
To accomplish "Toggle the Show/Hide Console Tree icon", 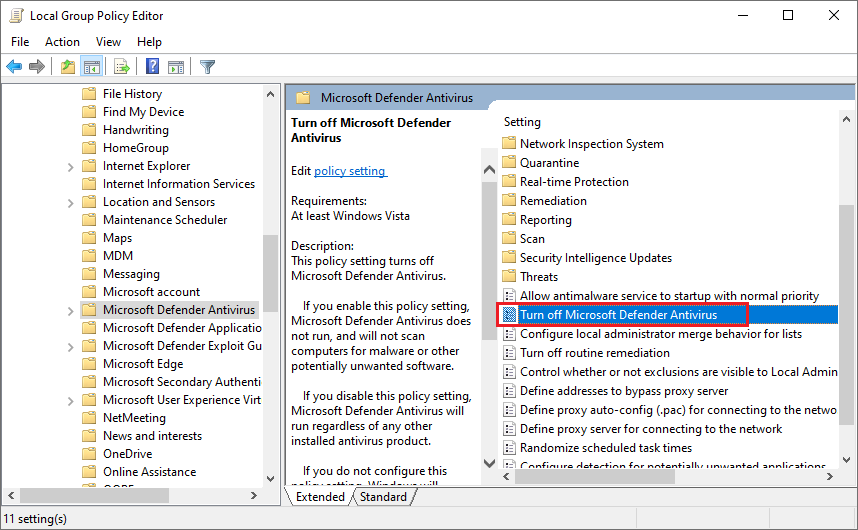I will pos(91,67).
